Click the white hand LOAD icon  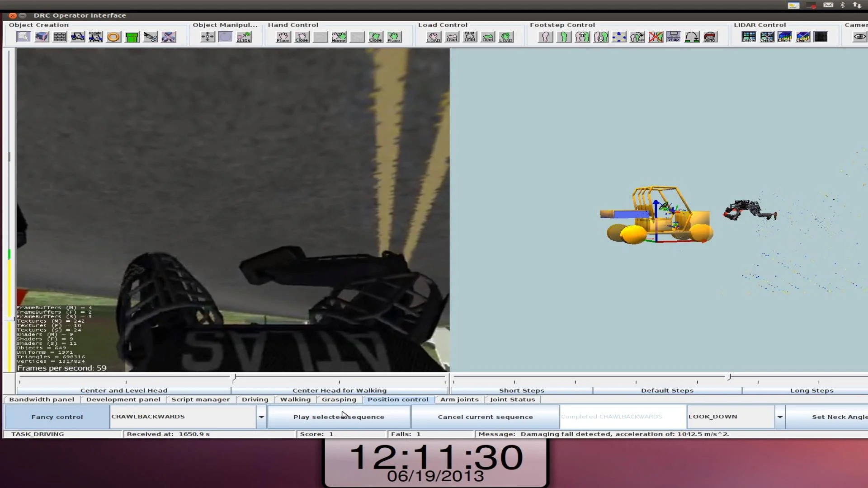(x=434, y=37)
